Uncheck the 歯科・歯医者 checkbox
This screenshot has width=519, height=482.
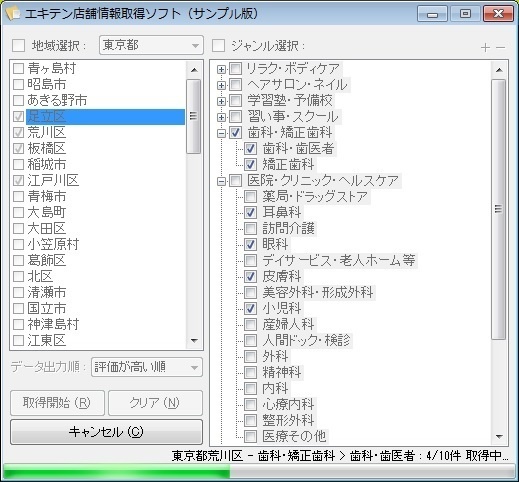[250, 148]
